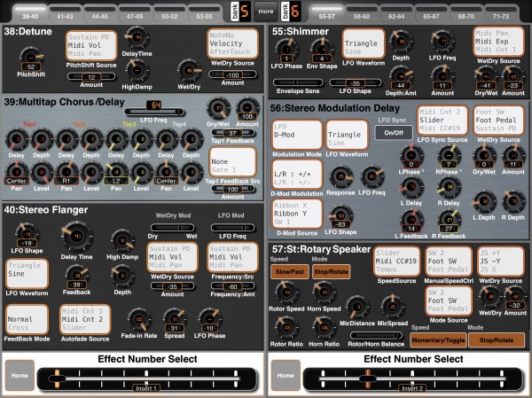The width and height of the screenshot is (532, 398).
Task: Open the SpeedSource selector showing Midi CC#19
Action: 396,261
